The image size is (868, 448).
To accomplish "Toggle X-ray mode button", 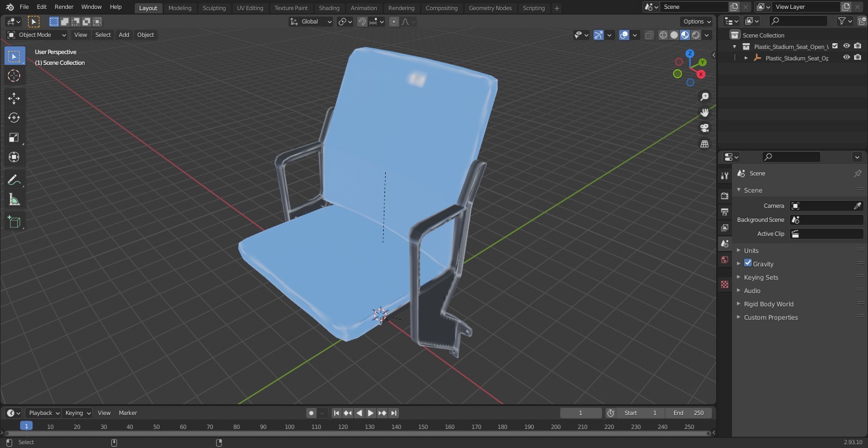I will tap(649, 35).
